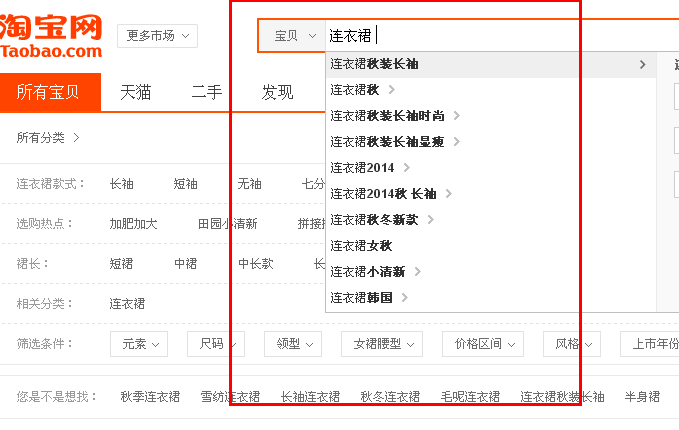Switch to the 天猫 tab
Viewport: 679px width, 430px height.
tap(136, 93)
